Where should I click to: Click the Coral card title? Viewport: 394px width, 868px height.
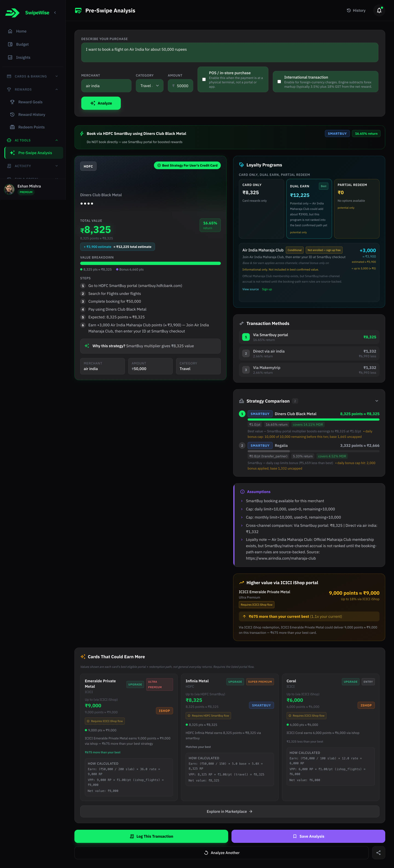(291, 681)
